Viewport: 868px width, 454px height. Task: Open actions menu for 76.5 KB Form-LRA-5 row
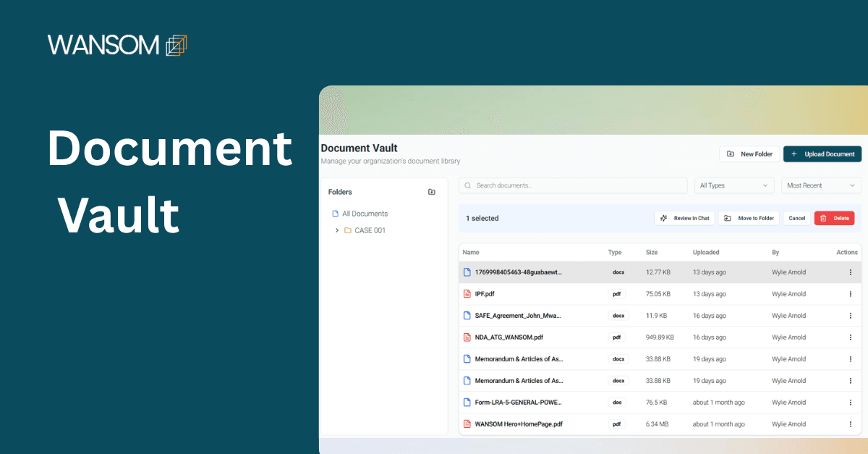pyautogui.click(x=850, y=403)
